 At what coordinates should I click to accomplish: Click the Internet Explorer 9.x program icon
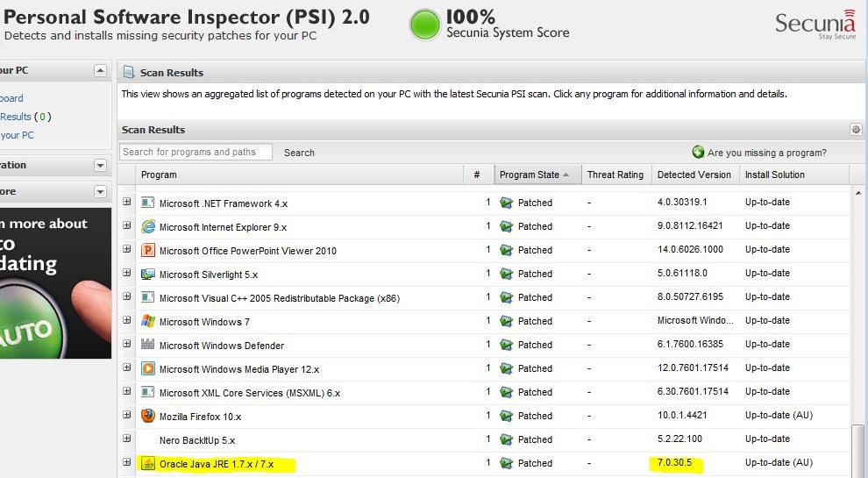[148, 226]
